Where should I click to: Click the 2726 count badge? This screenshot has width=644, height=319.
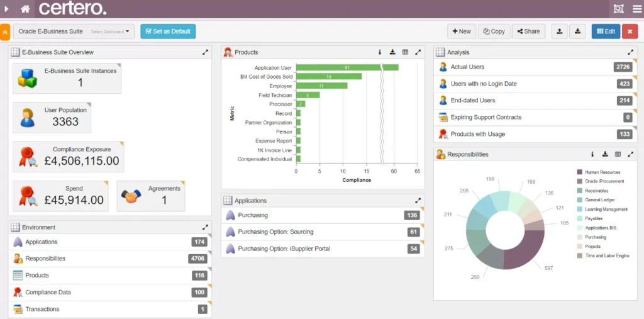point(623,67)
